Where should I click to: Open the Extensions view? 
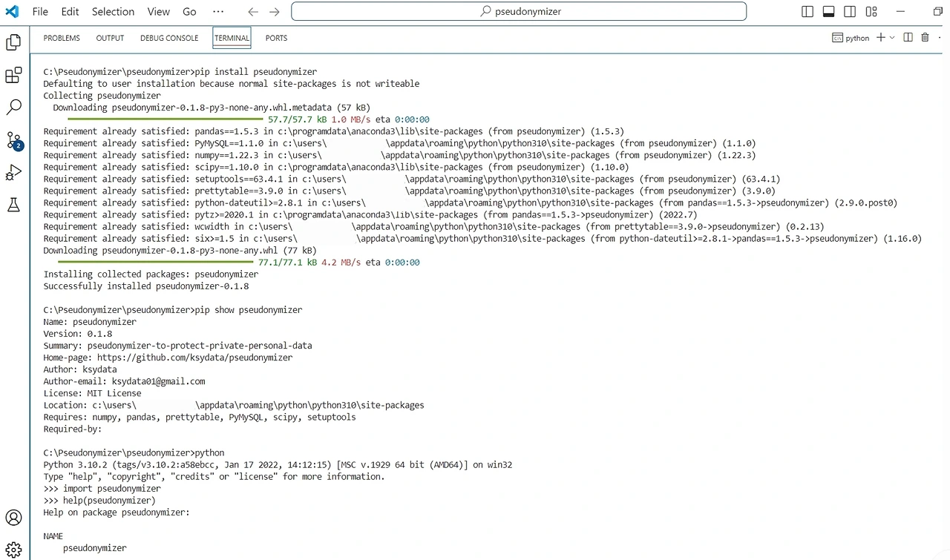point(13,75)
